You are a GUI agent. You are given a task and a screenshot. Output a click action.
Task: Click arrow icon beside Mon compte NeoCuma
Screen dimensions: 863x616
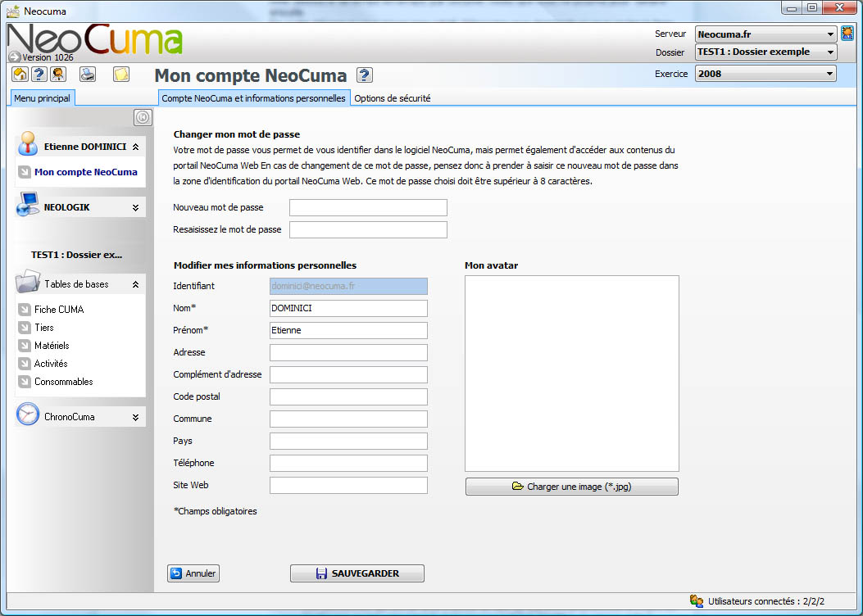tap(25, 172)
